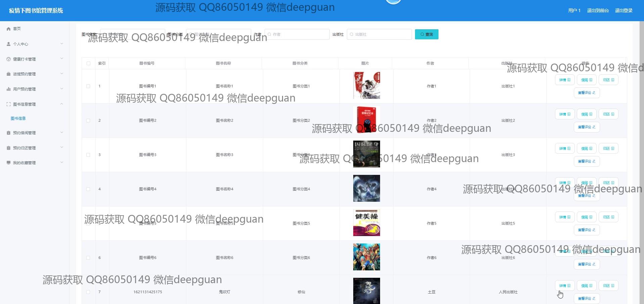
Task: Click 借阅 for 图书名称2
Action: 587,114
